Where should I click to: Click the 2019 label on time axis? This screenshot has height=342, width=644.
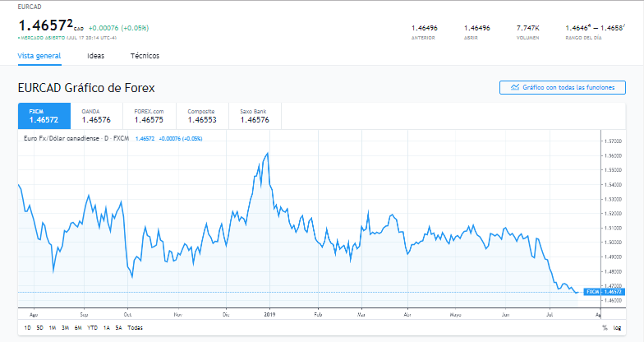pyautogui.click(x=269, y=314)
